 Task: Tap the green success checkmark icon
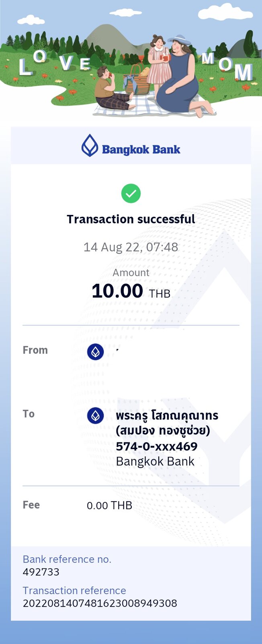[131, 194]
